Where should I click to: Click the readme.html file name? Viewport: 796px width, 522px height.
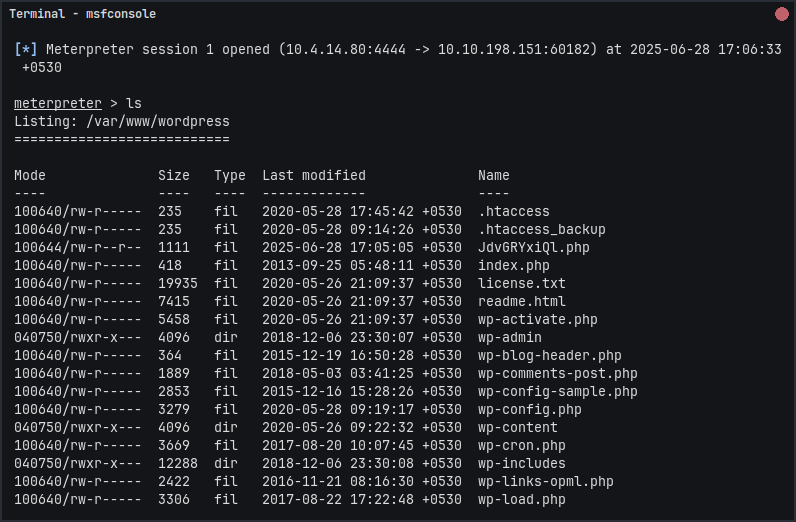point(521,301)
